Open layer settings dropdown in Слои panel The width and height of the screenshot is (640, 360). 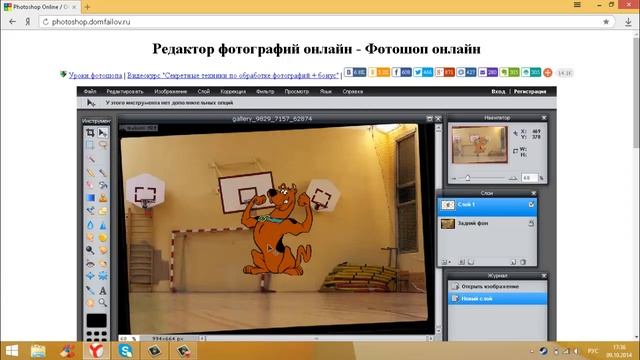tap(445, 262)
